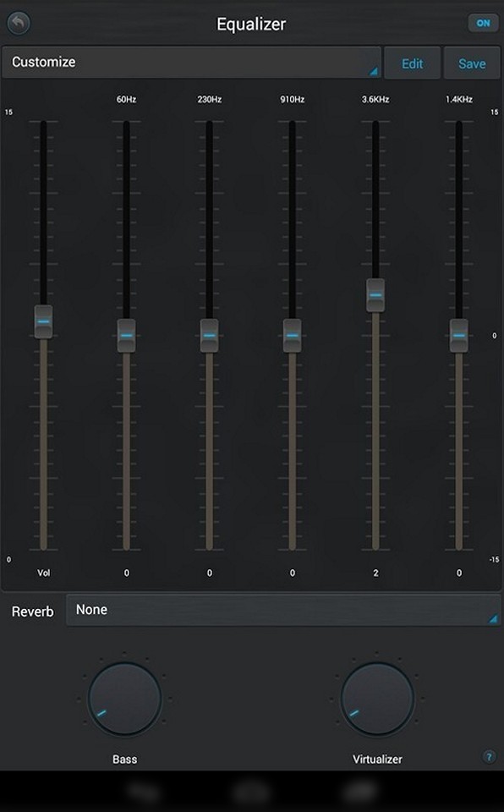This screenshot has height=812, width=504.
Task: Click the 3.6KHz band slider handle
Action: click(375, 295)
